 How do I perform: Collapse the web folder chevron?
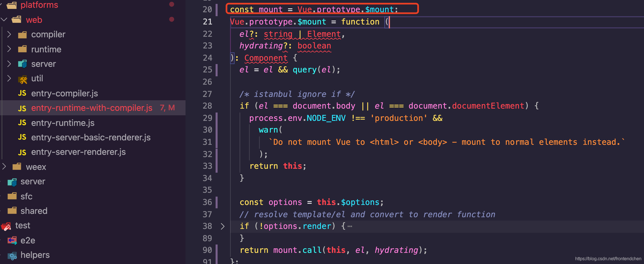click(4, 19)
